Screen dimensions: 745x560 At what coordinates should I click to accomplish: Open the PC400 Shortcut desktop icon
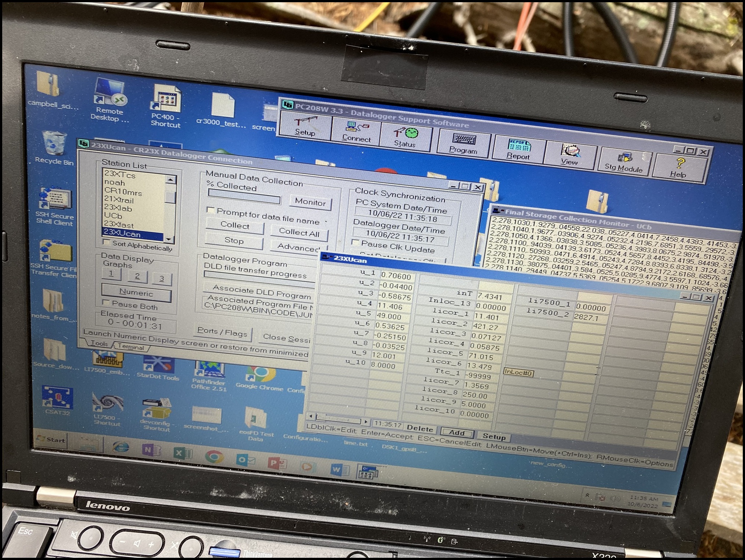(x=166, y=105)
